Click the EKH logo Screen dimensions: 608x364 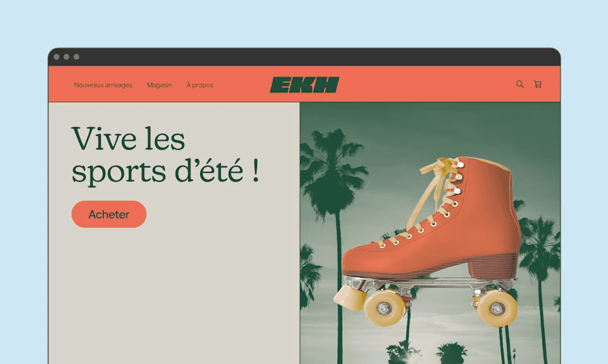(x=305, y=85)
